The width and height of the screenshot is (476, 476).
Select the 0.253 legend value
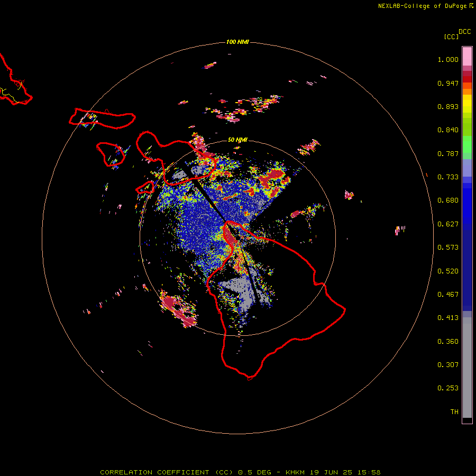[448, 388]
